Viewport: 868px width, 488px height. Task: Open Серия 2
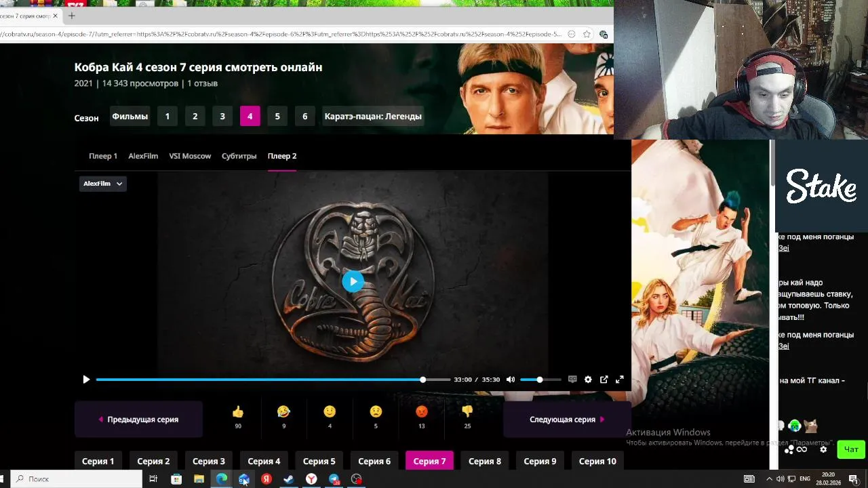tap(153, 461)
